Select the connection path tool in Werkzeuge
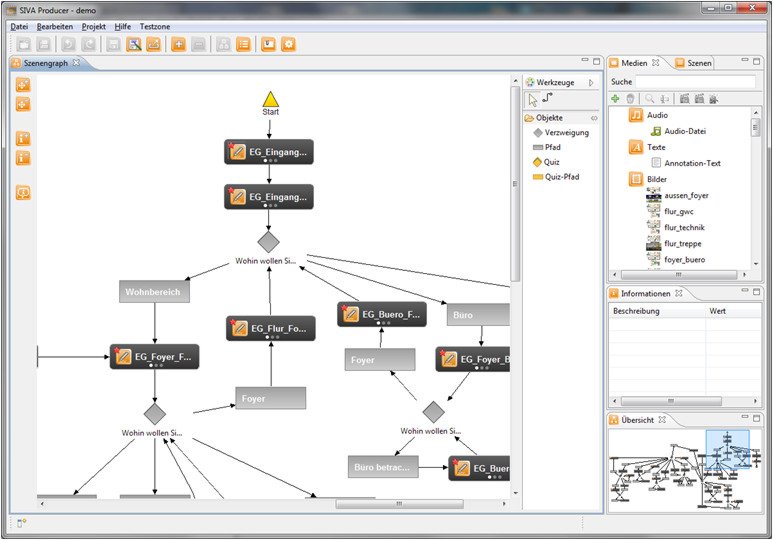The image size is (773, 540). click(547, 99)
